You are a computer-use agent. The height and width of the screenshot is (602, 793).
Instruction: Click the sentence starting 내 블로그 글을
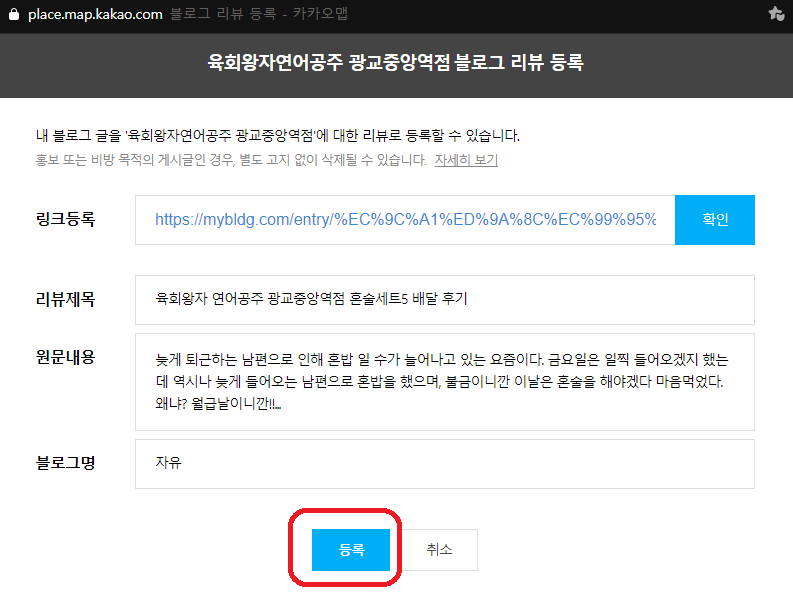[x=278, y=135]
